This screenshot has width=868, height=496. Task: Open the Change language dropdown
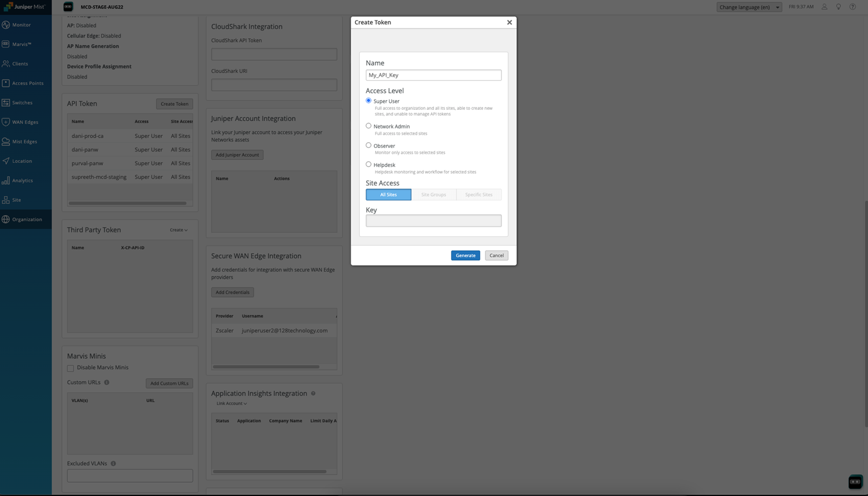coord(749,7)
